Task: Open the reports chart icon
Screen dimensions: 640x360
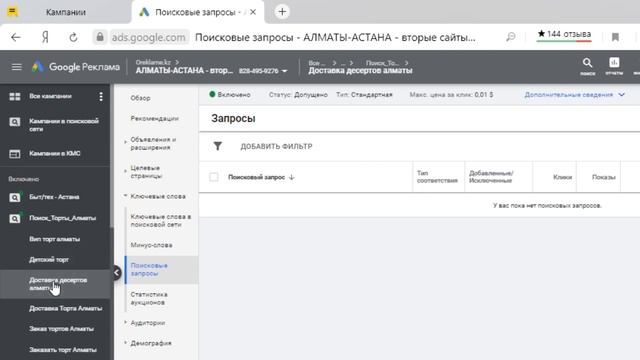Action: click(614, 62)
